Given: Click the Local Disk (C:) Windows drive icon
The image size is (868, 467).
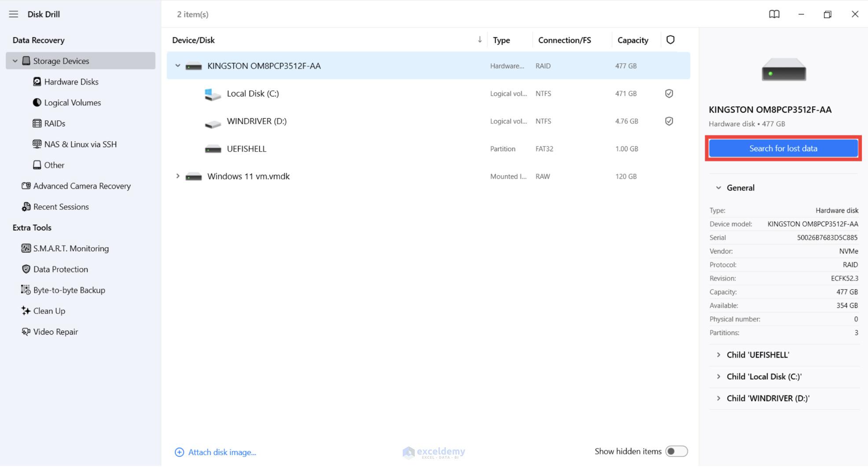Looking at the screenshot, I should pyautogui.click(x=213, y=94).
